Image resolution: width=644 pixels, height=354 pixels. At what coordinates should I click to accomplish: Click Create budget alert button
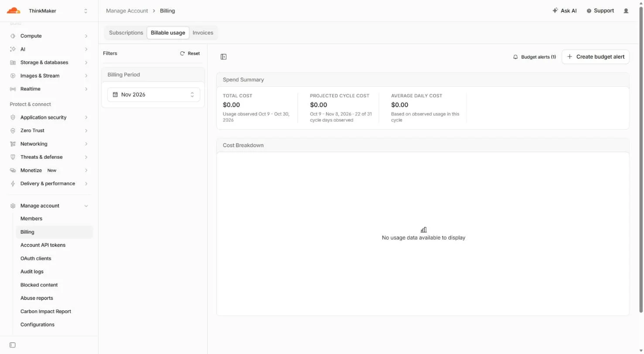pyautogui.click(x=596, y=57)
